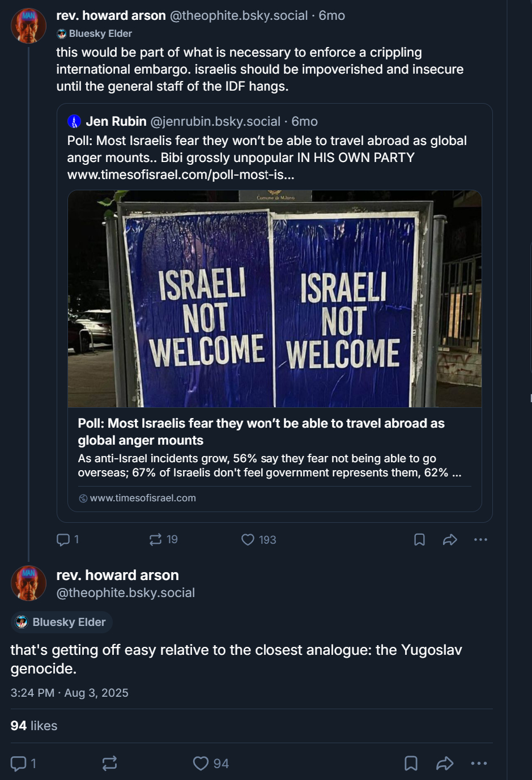View the 94 likes list
Image resolution: width=532 pixels, height=780 pixels.
[x=34, y=726]
